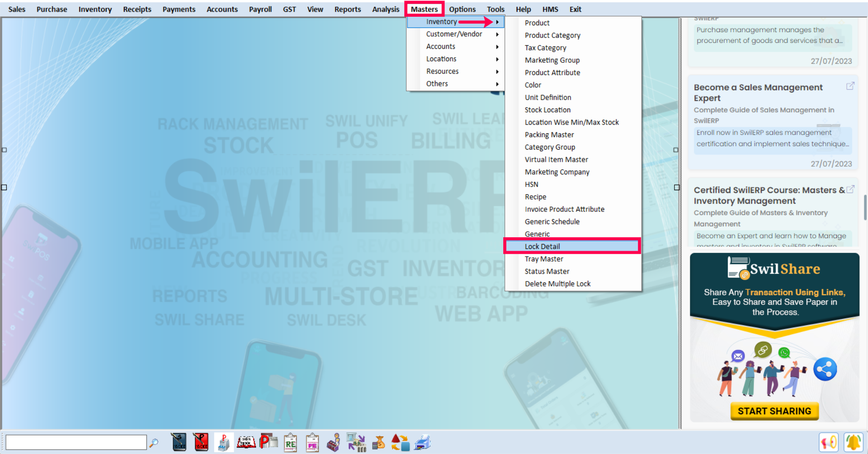Screen dimensions: 868x454
Task: Open the Payments menu
Action: (179, 9)
